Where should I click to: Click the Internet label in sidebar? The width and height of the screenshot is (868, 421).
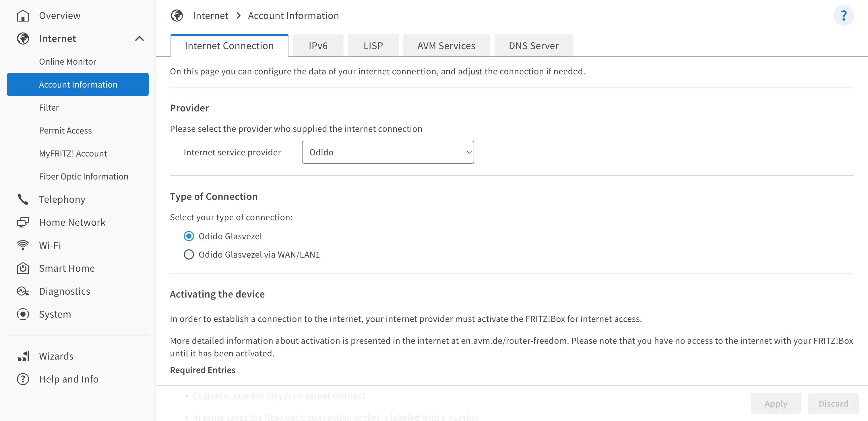[57, 38]
